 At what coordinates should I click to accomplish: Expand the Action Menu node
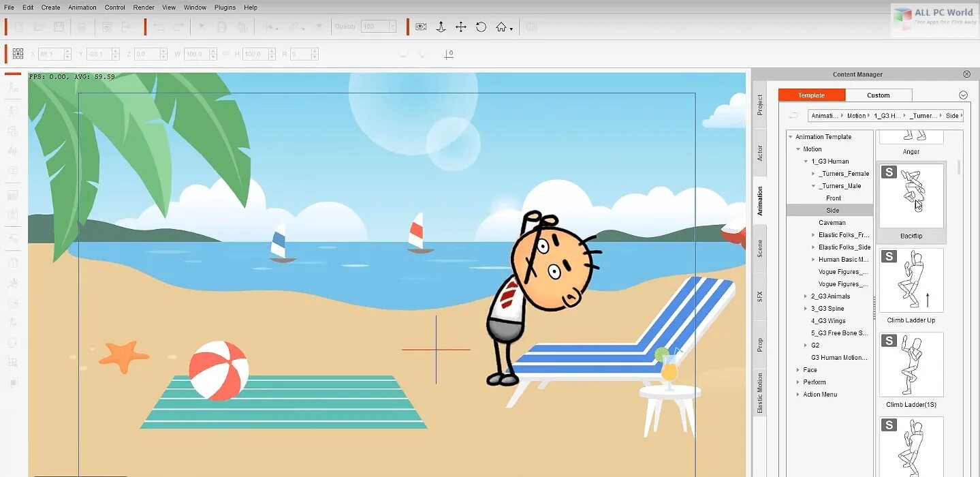pos(798,395)
